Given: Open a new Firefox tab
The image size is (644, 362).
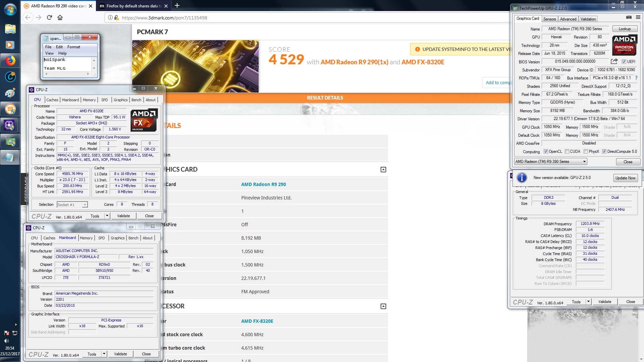Looking at the screenshot, I should pyautogui.click(x=177, y=5).
